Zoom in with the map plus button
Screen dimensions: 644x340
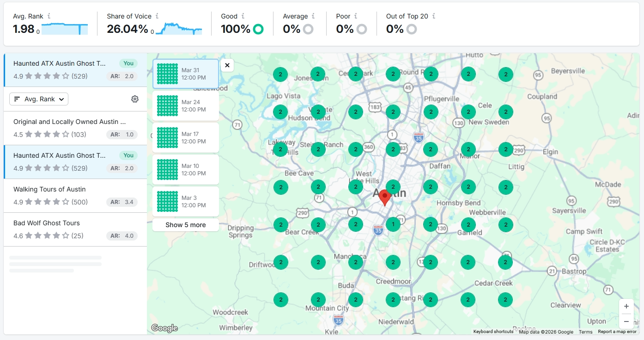click(x=626, y=306)
